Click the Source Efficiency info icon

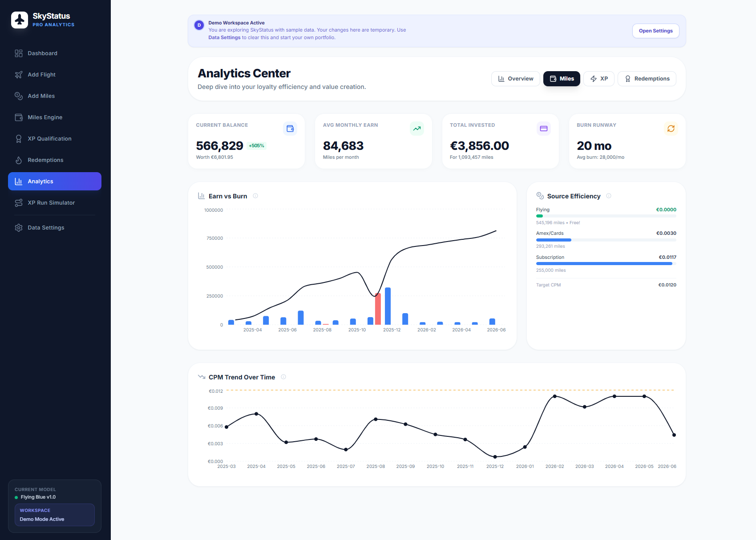pos(609,196)
